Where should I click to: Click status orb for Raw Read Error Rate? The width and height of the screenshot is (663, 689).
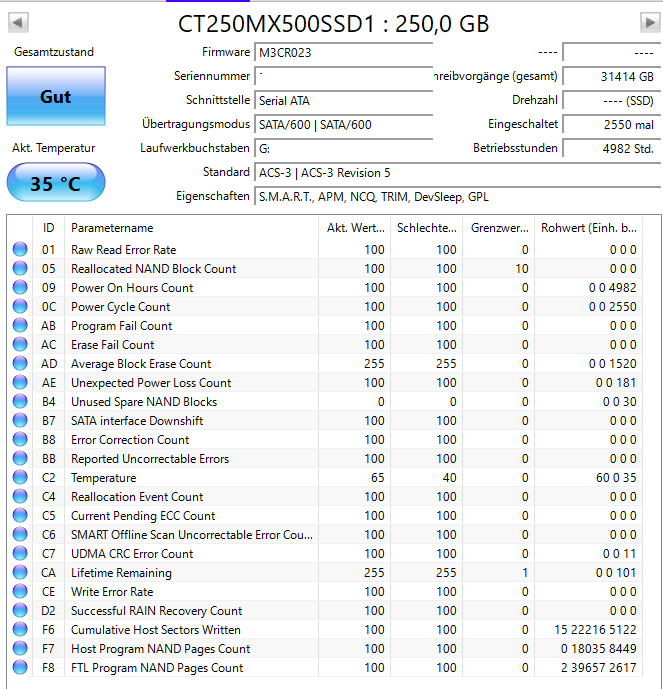(x=20, y=249)
